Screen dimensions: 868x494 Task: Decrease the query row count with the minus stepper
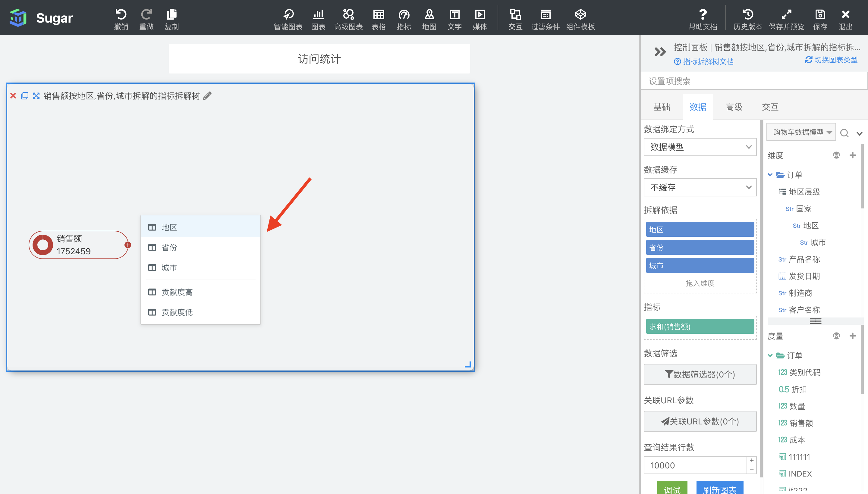coord(752,469)
